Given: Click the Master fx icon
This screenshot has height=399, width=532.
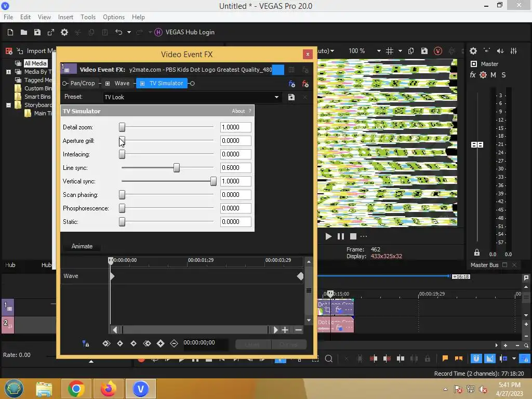Looking at the screenshot, I should click(x=473, y=75).
